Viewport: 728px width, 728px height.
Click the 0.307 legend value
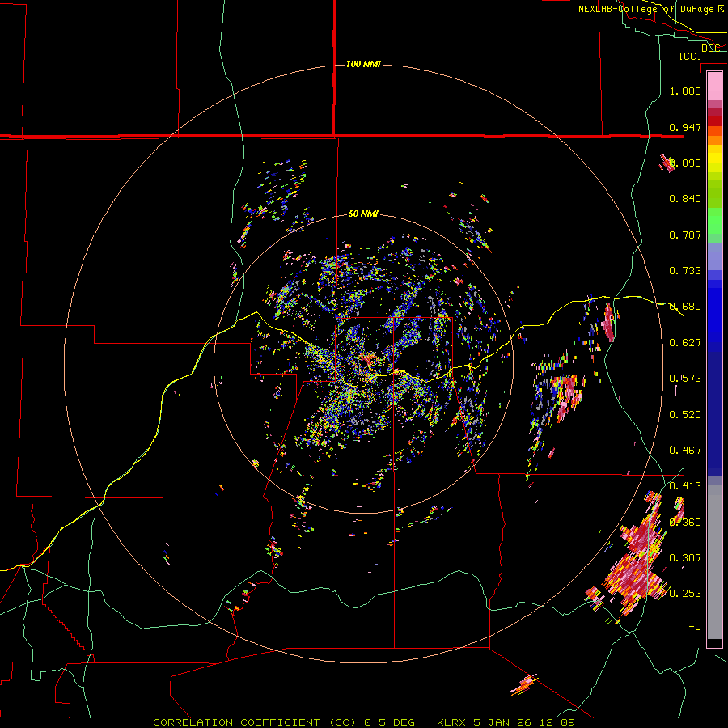685,558
